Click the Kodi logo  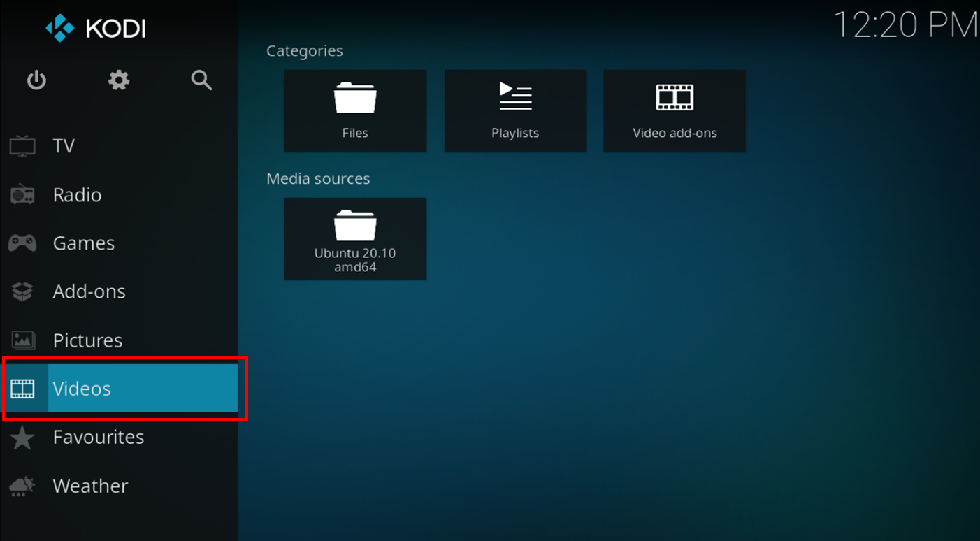(x=59, y=28)
